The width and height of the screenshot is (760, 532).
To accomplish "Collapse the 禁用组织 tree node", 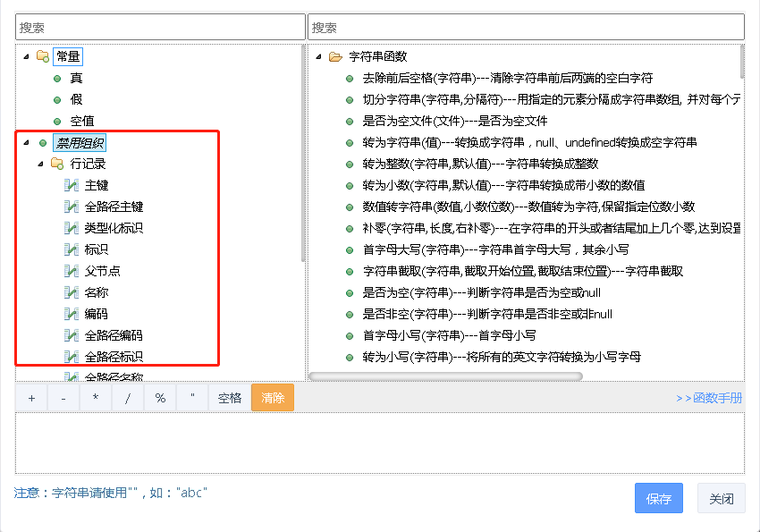I will pos(26,142).
